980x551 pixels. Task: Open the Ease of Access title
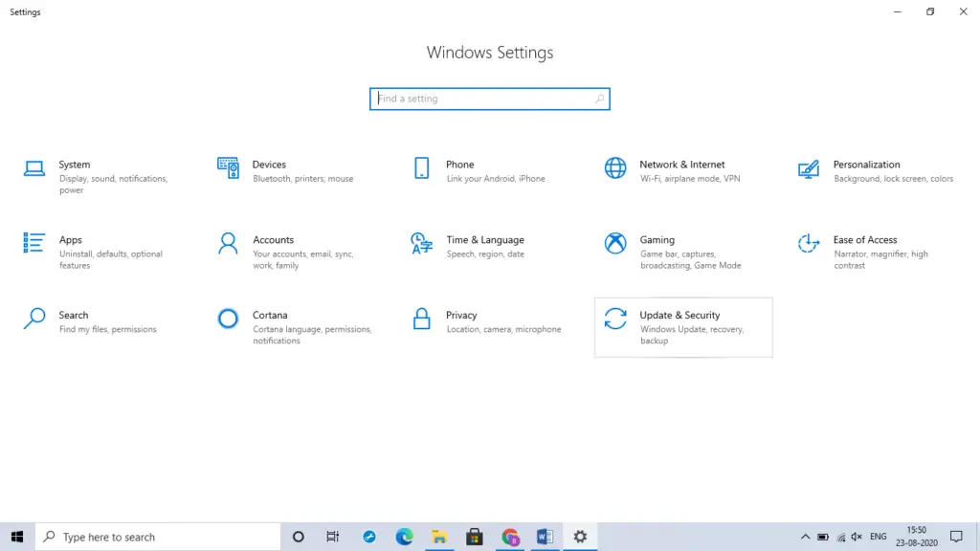[x=865, y=240]
